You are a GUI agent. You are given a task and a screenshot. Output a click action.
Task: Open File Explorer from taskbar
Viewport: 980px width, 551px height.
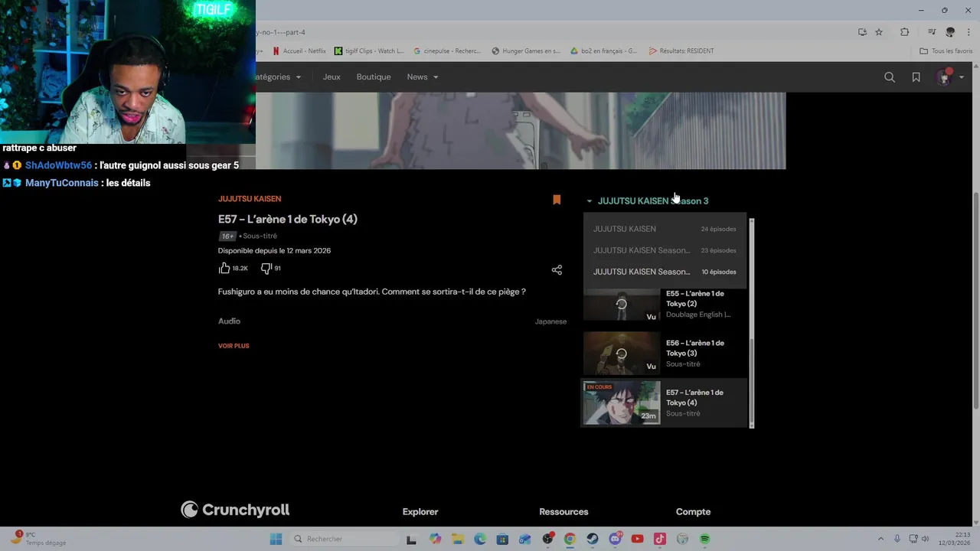457,539
